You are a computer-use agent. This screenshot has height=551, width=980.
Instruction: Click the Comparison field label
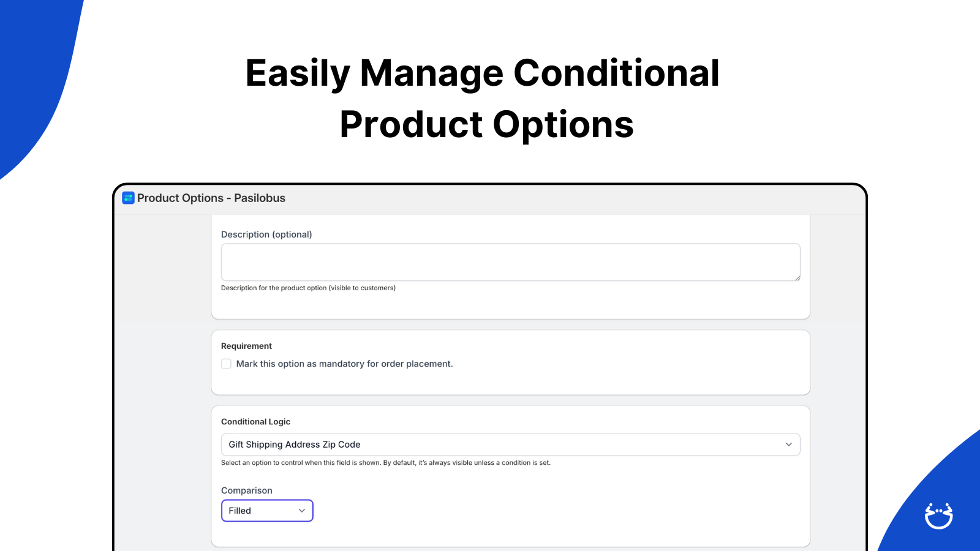coord(247,490)
